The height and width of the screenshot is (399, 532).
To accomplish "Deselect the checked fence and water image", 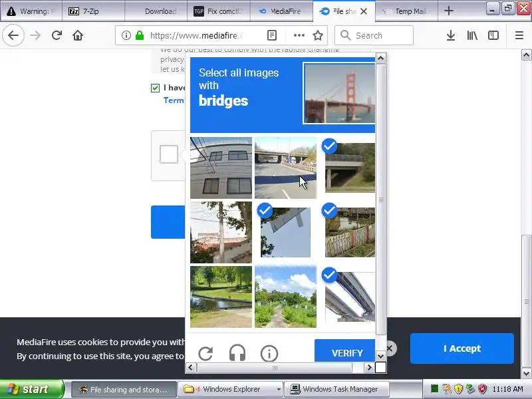I will [350, 232].
